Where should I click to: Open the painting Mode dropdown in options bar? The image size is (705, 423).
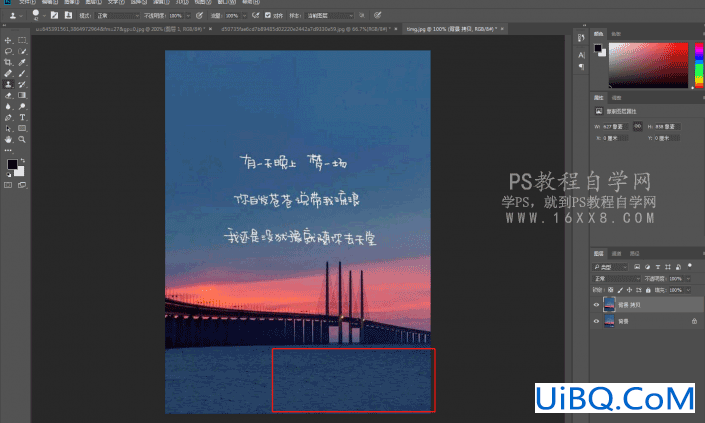click(118, 15)
